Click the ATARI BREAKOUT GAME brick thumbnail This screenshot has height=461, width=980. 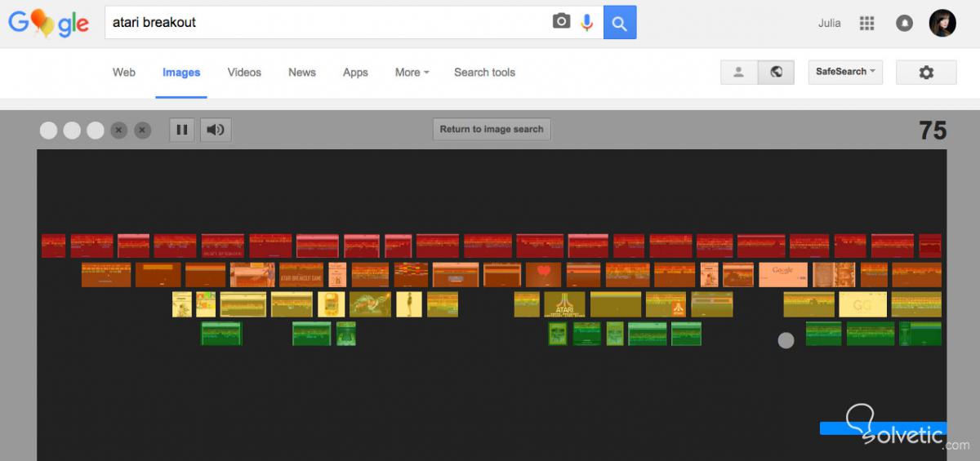click(301, 274)
